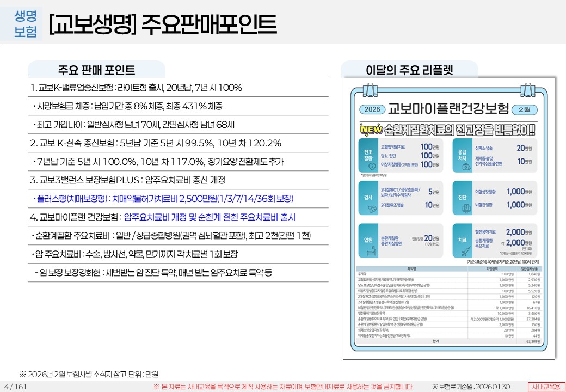Click the monitor icon under 진단
This screenshot has height=392, width=566.
[465, 208]
